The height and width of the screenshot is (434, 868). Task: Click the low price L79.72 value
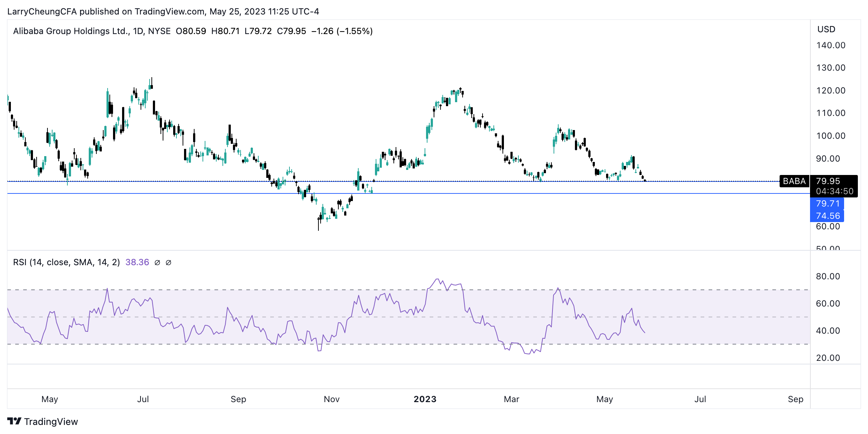tap(258, 31)
